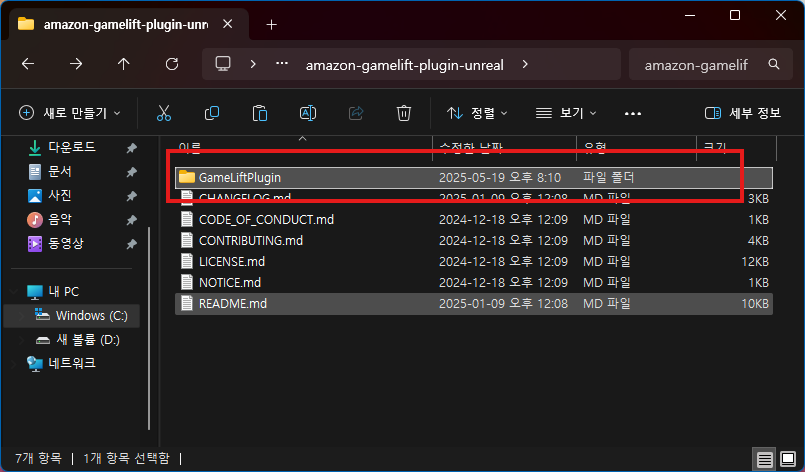Go up one folder level

pyautogui.click(x=124, y=64)
